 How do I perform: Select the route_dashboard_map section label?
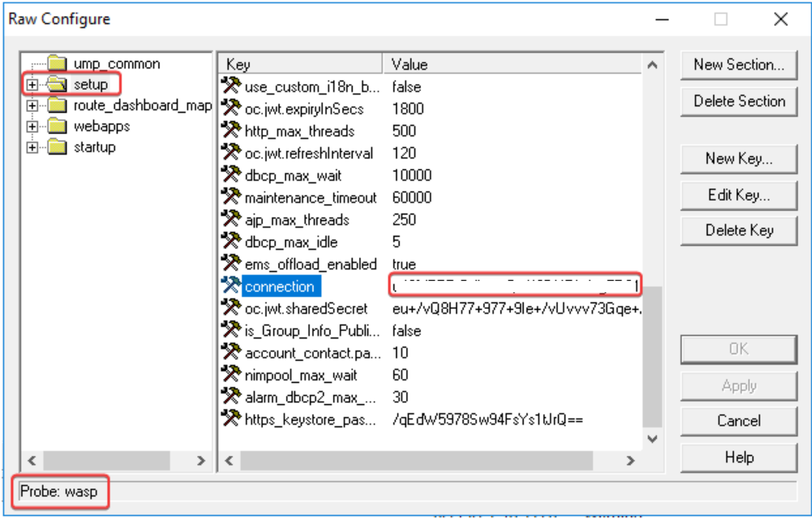142,106
